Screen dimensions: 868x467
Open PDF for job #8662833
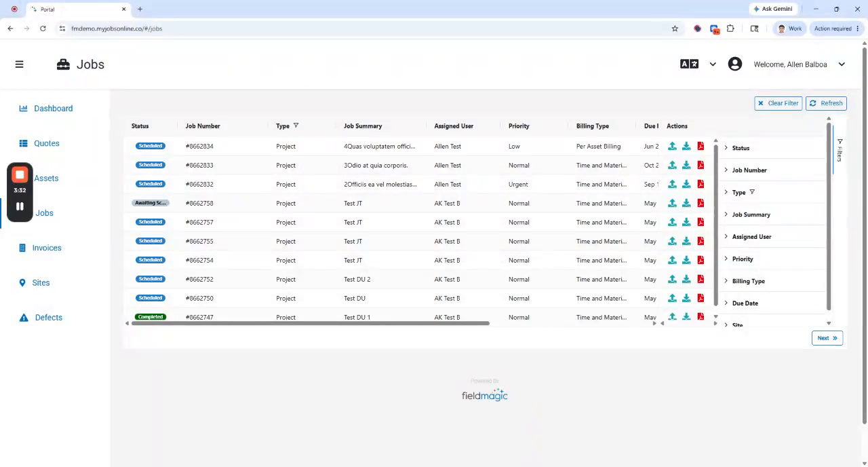(701, 165)
